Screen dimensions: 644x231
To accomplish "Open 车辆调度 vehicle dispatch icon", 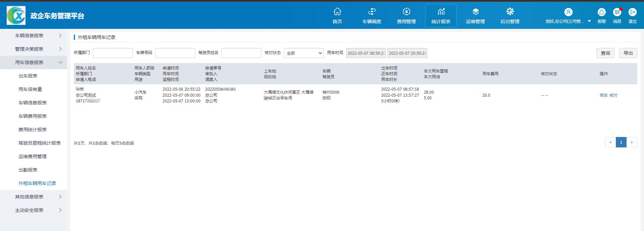I will pyautogui.click(x=372, y=12).
